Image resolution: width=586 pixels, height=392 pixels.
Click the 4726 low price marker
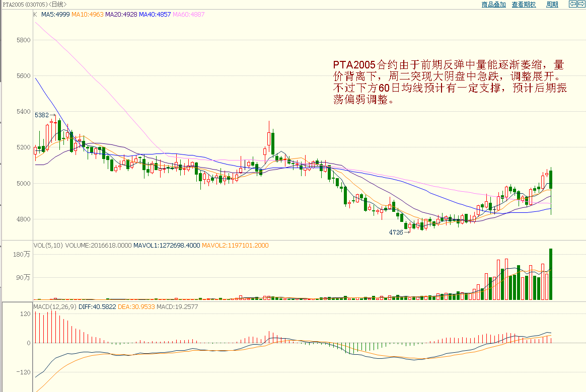click(396, 232)
